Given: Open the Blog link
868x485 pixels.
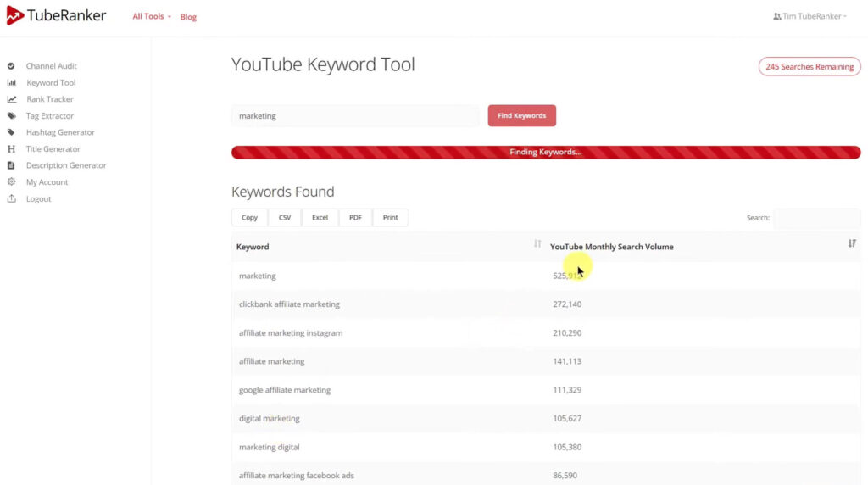Looking at the screenshot, I should pyautogui.click(x=188, y=17).
